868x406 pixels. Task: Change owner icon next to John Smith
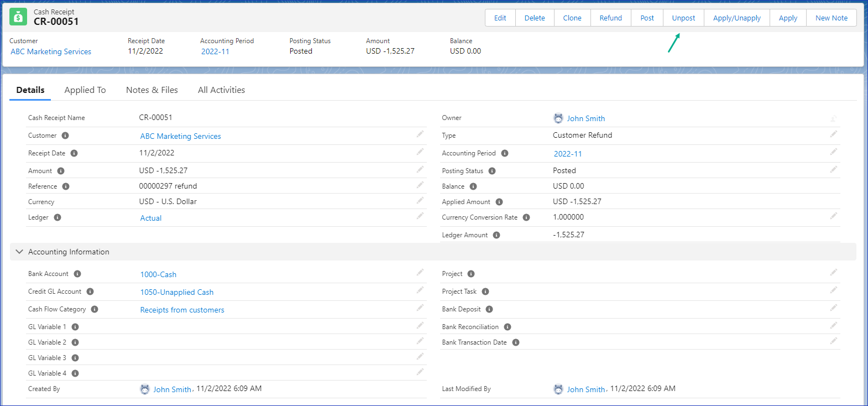pyautogui.click(x=834, y=118)
